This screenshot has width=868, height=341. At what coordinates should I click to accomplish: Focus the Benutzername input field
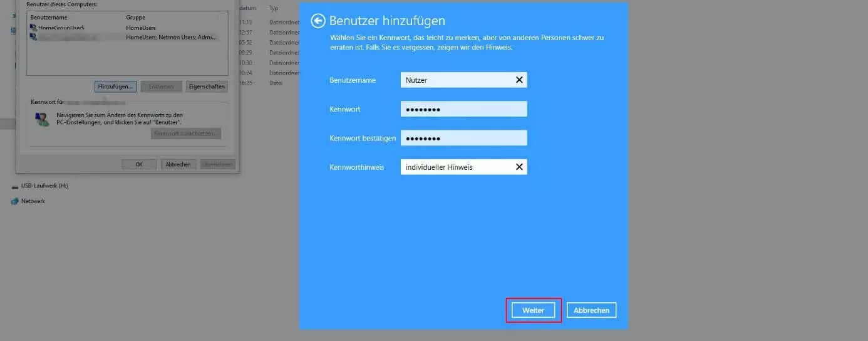457,80
